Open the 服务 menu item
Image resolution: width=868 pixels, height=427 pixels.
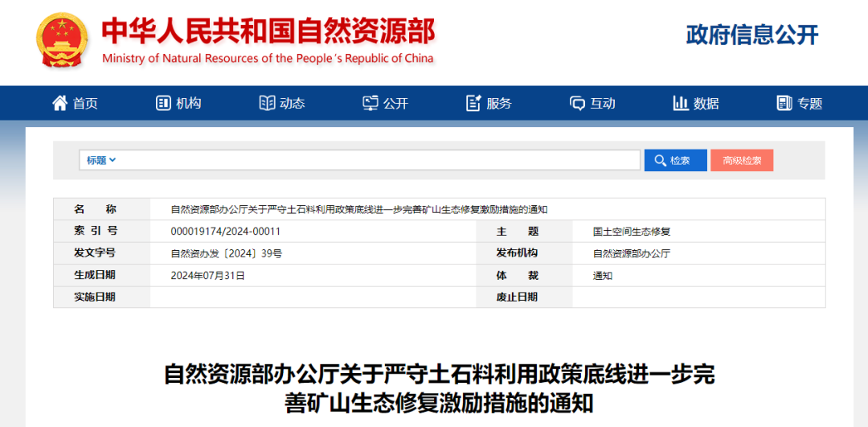499,104
